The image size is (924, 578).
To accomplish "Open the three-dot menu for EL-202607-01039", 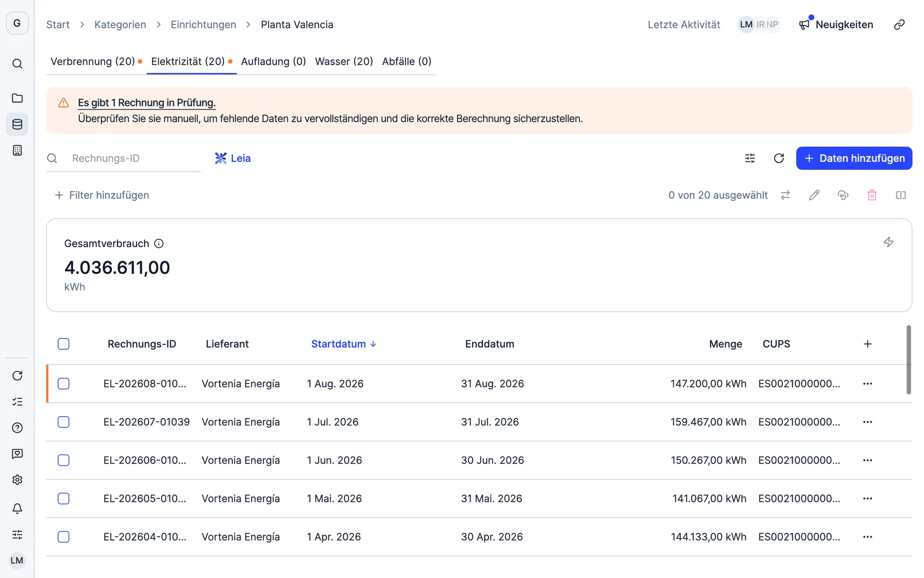I will coord(868,422).
